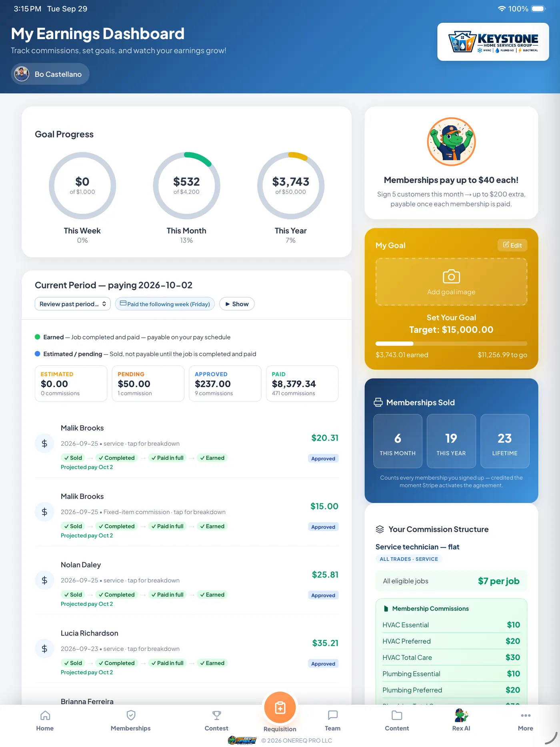Tap Membership Commissions heading
The image size is (560, 747).
coord(430,609)
